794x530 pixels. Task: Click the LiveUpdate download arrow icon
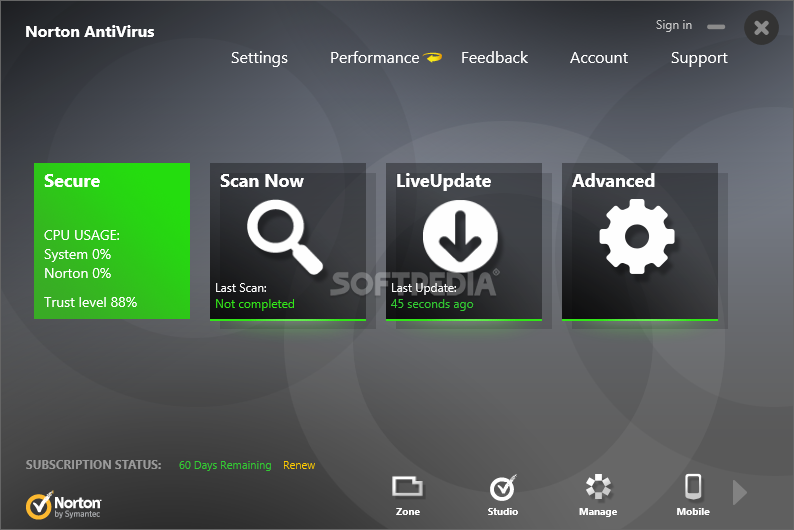coord(460,236)
